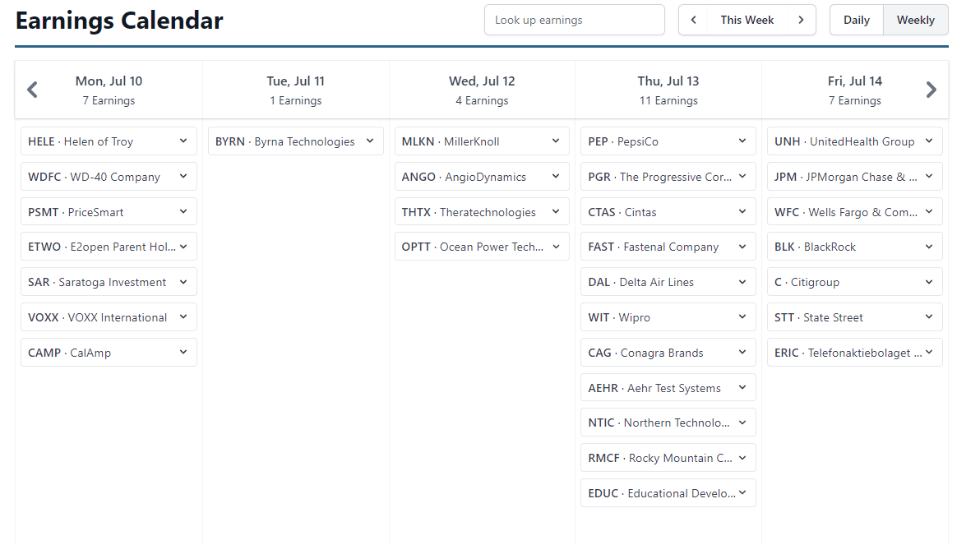Expand the MLKN MillerKnoll entry
The width and height of the screenshot is (980, 545).
(482, 141)
